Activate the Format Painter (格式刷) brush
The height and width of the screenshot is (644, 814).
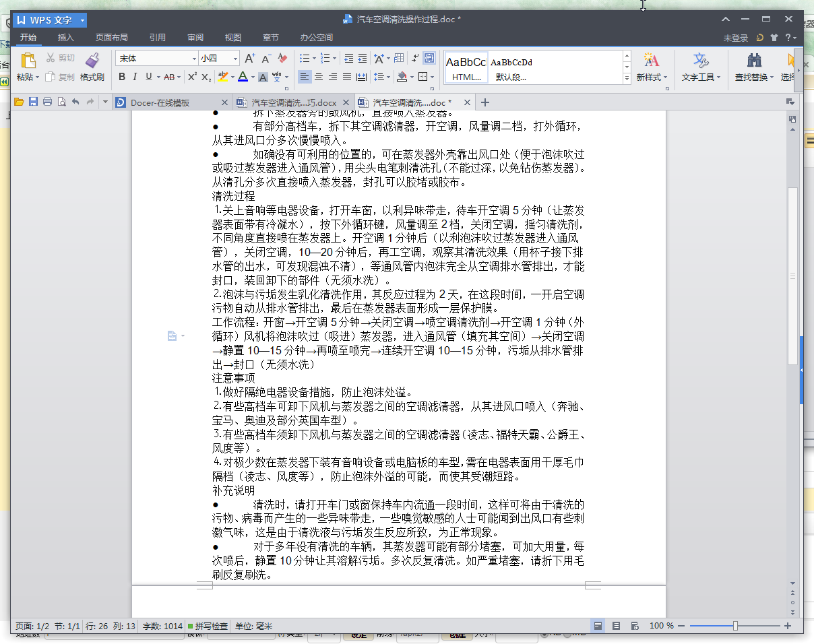(x=92, y=67)
